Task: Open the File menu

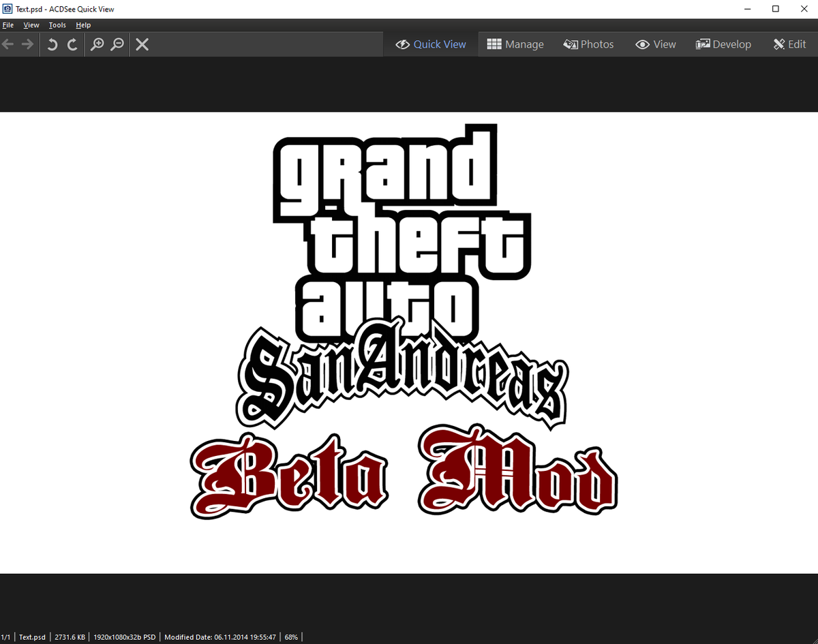Action: coord(8,25)
